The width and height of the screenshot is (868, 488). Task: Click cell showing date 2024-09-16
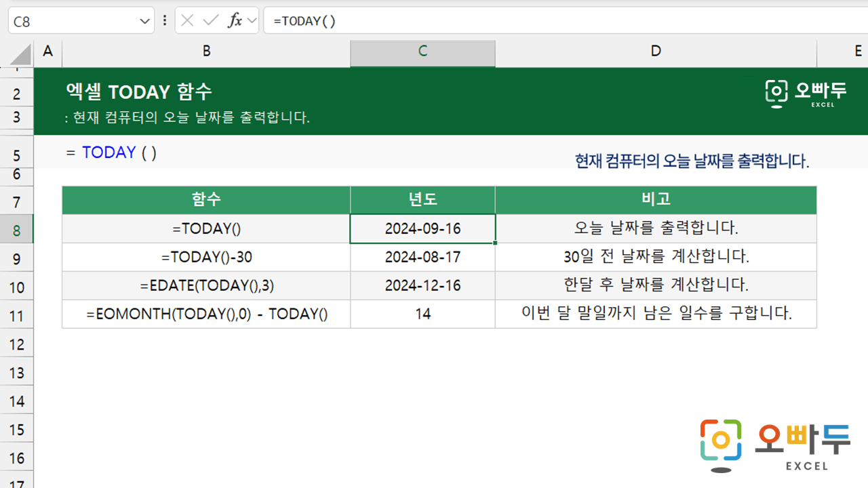pos(422,229)
